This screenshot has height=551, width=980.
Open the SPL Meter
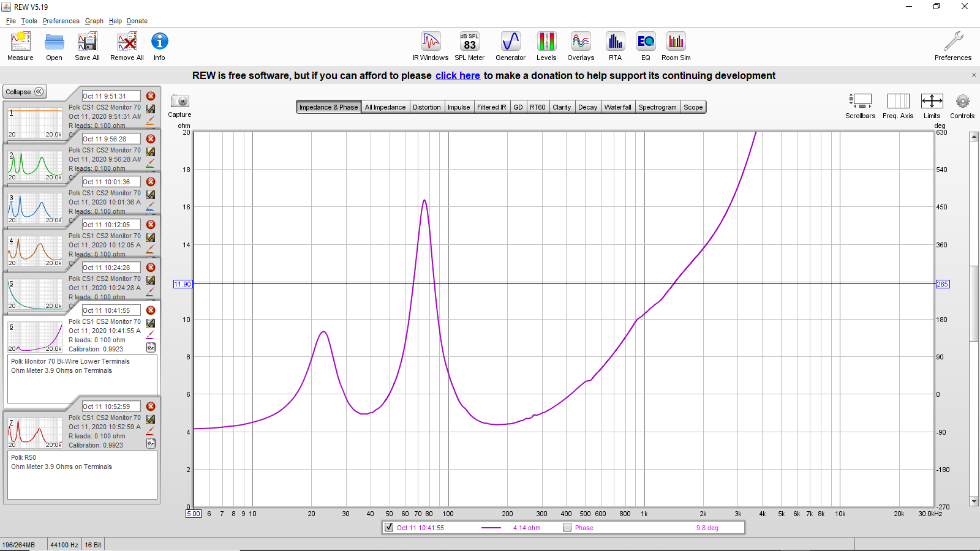[x=470, y=42]
